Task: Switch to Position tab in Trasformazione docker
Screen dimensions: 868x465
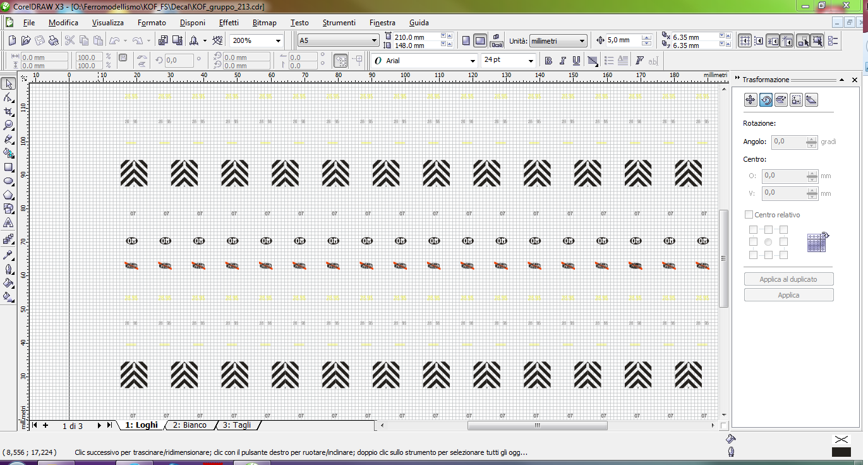Action: coord(750,100)
